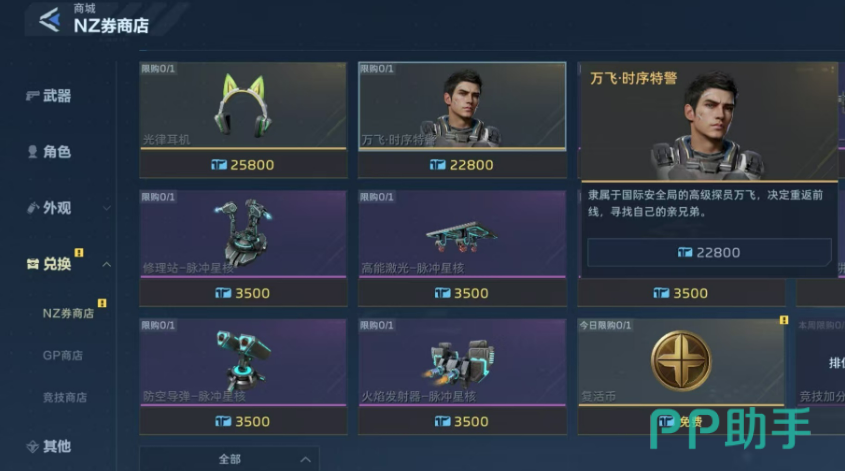Click the 3500 price under 修理站

click(x=243, y=293)
